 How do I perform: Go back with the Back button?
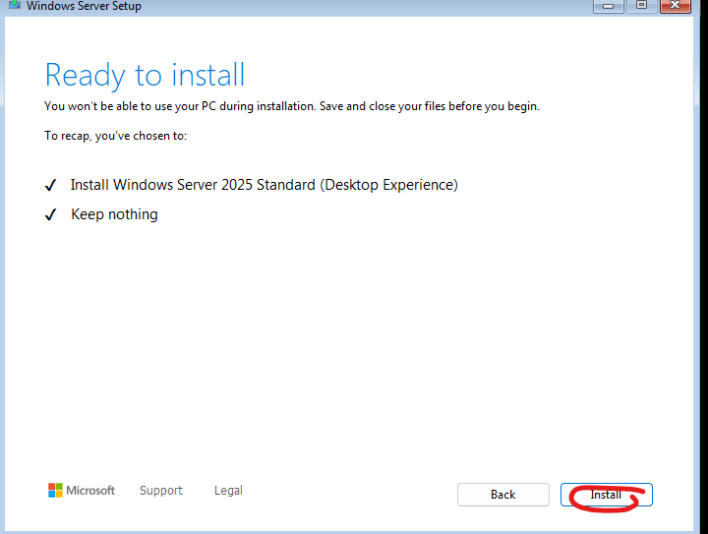coord(503,495)
